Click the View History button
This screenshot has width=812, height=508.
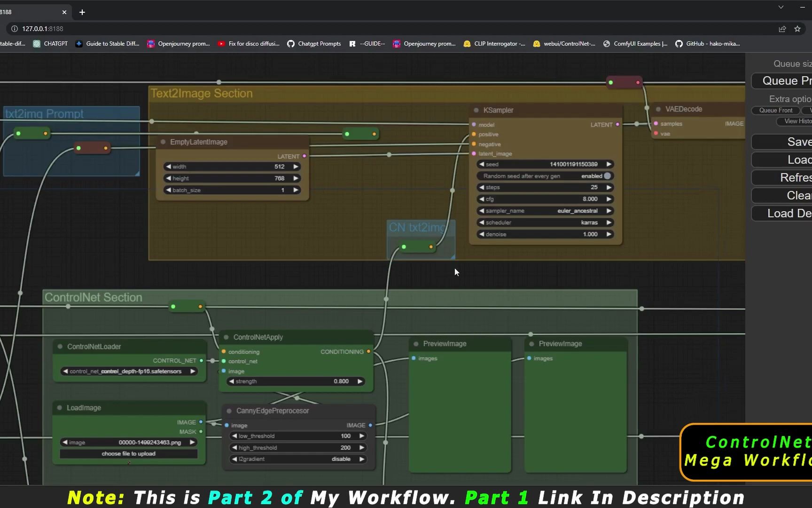[795, 121]
